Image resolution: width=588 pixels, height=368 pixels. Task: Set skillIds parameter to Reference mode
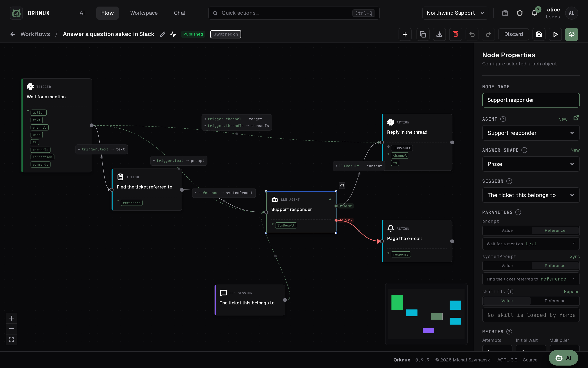pyautogui.click(x=555, y=301)
